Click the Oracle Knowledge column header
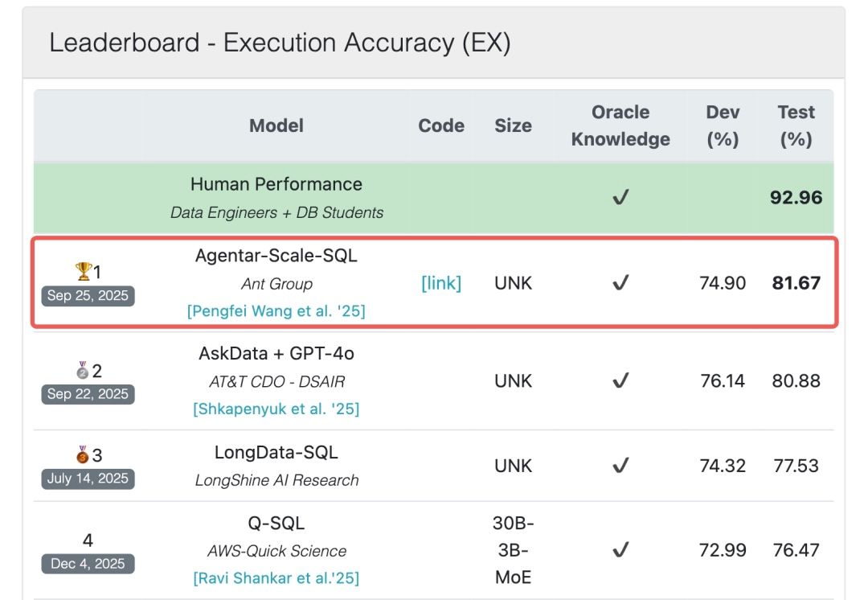This screenshot has height=600, width=868. pyautogui.click(x=620, y=125)
